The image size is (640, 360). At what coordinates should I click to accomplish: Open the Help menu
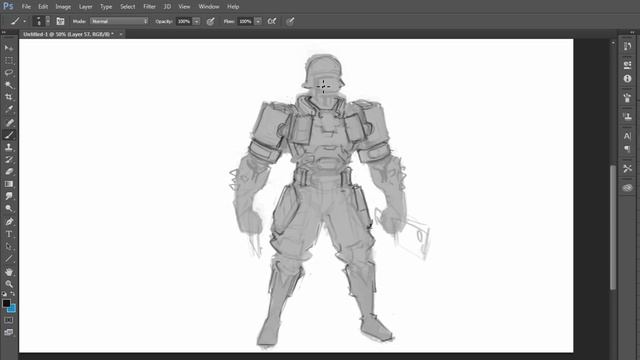(x=233, y=7)
